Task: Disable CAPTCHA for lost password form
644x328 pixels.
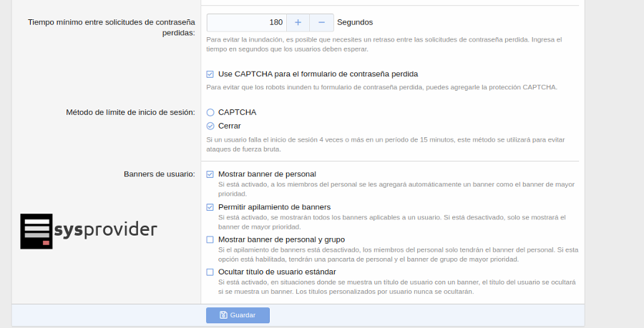Action: [210, 74]
